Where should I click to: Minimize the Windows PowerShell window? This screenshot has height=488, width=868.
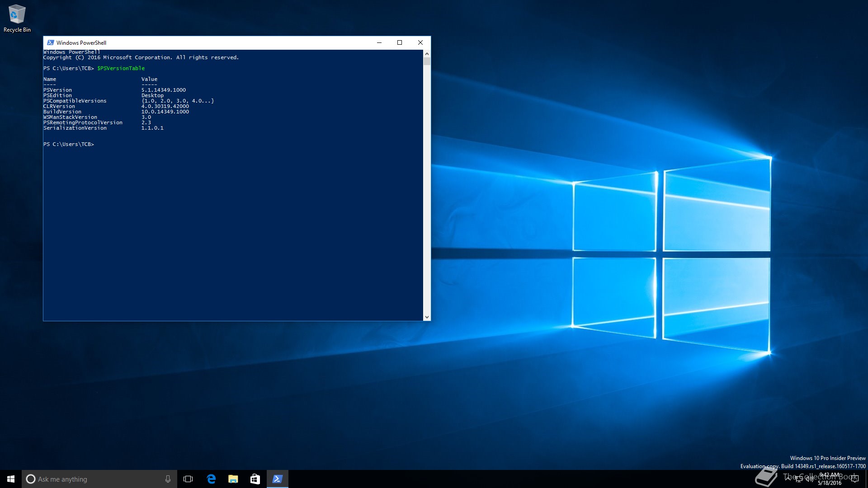coord(379,42)
